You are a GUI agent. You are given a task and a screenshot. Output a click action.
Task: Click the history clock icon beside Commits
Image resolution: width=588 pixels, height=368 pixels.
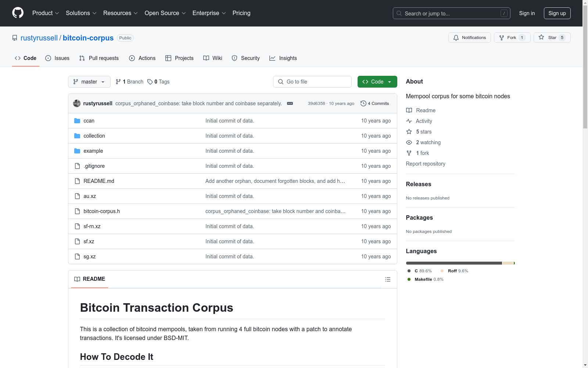363,103
